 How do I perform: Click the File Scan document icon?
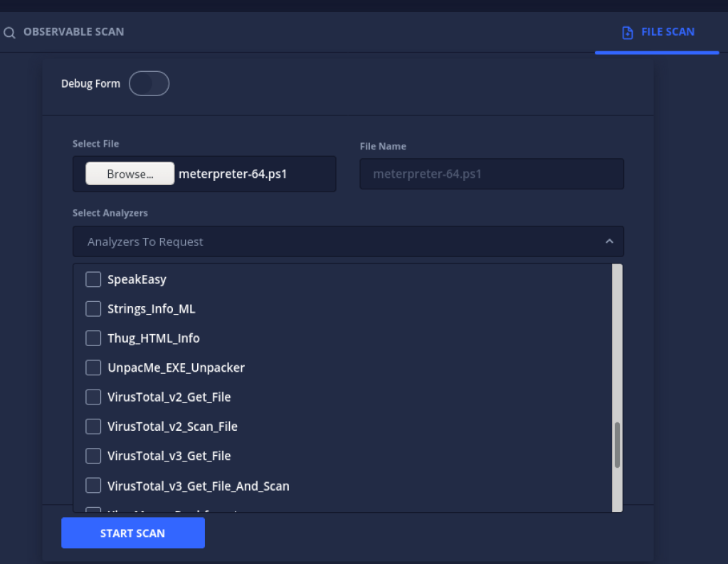click(x=627, y=32)
